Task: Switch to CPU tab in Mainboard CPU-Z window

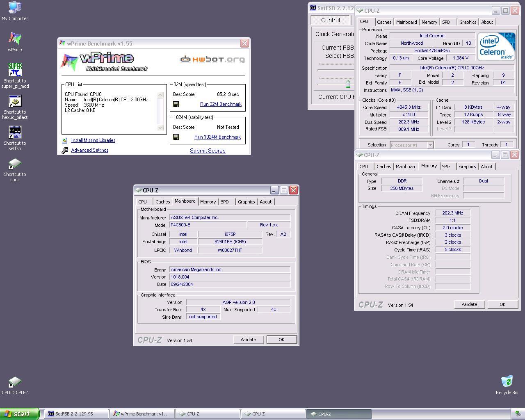Action: coord(143,202)
